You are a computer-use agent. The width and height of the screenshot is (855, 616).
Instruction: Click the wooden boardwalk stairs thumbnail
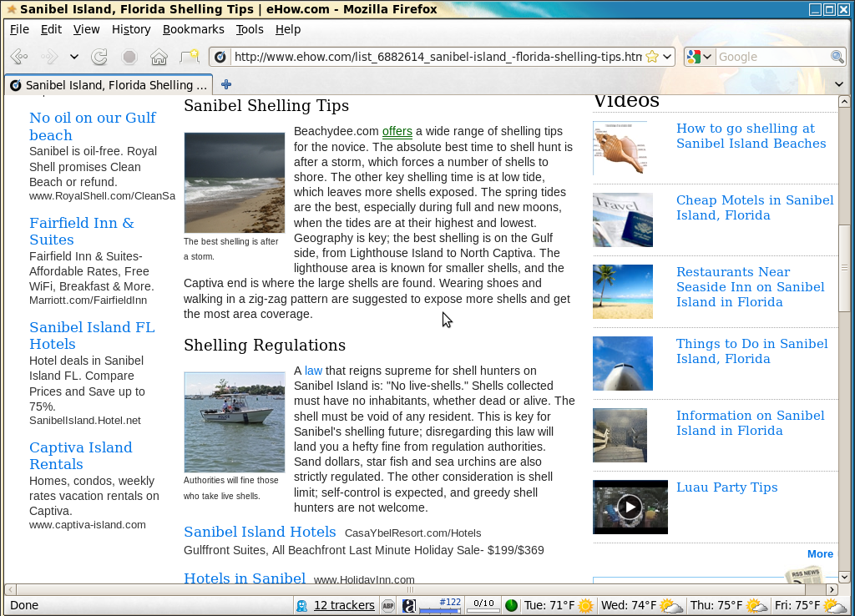point(620,435)
